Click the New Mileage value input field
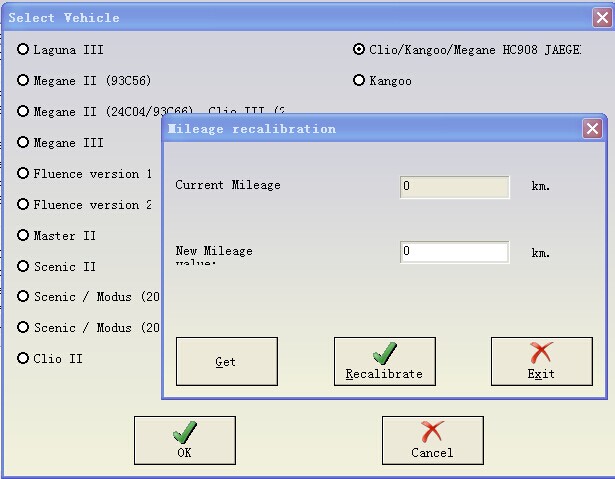Image resolution: width=615 pixels, height=479 pixels. click(454, 252)
